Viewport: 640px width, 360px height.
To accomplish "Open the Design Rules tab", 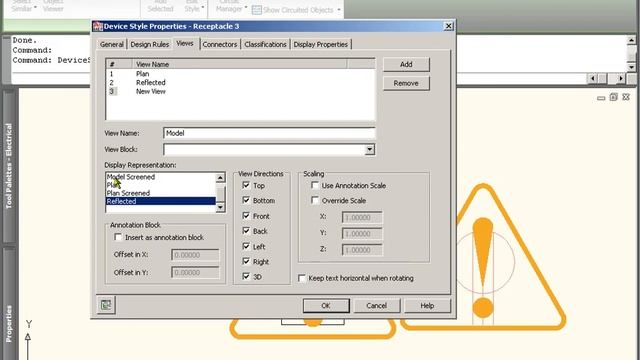I will (149, 44).
